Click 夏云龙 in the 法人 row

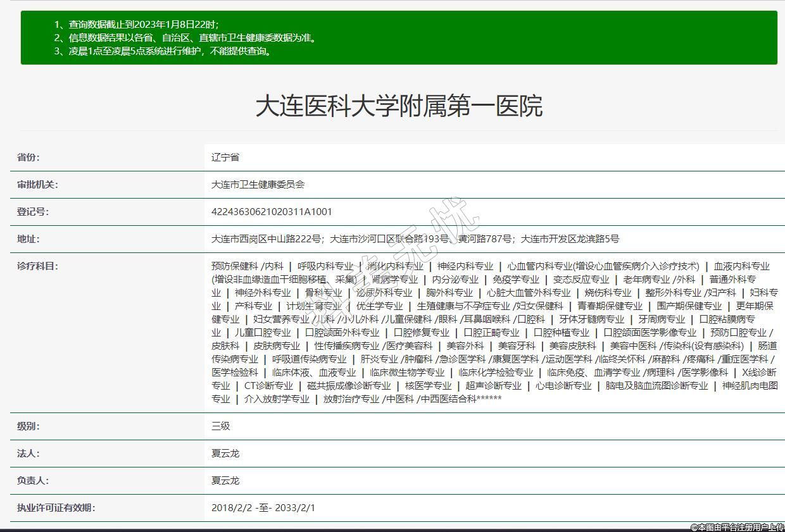[225, 454]
